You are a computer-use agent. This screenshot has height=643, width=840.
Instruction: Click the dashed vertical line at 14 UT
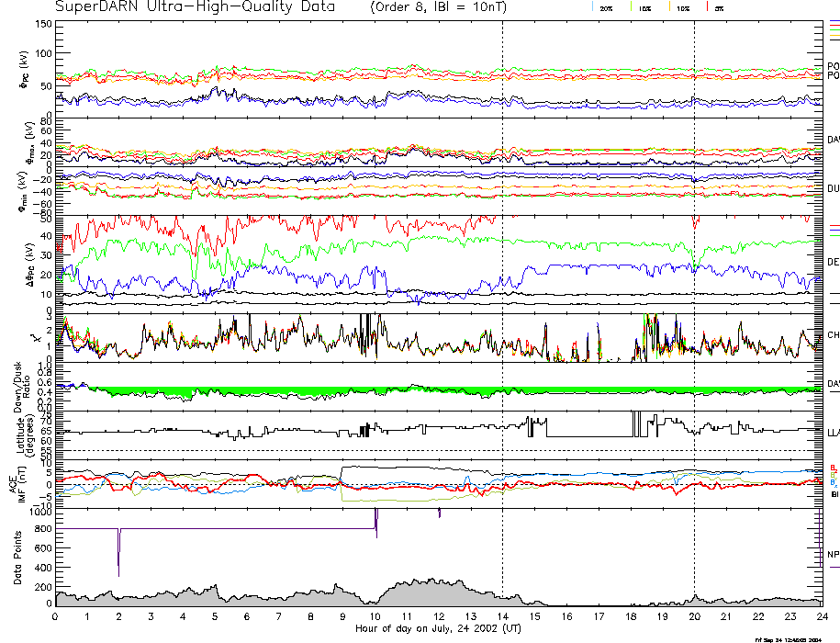coord(502,276)
